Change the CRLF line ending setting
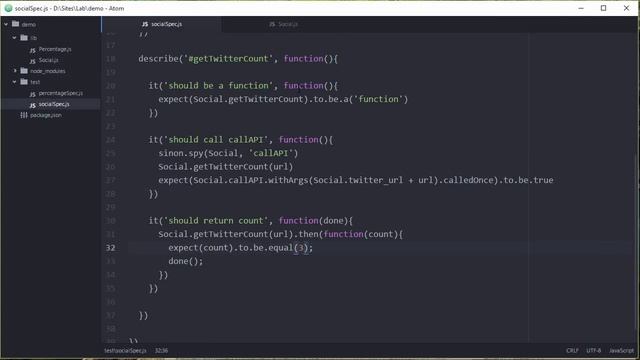640x360 pixels. pos(572,351)
